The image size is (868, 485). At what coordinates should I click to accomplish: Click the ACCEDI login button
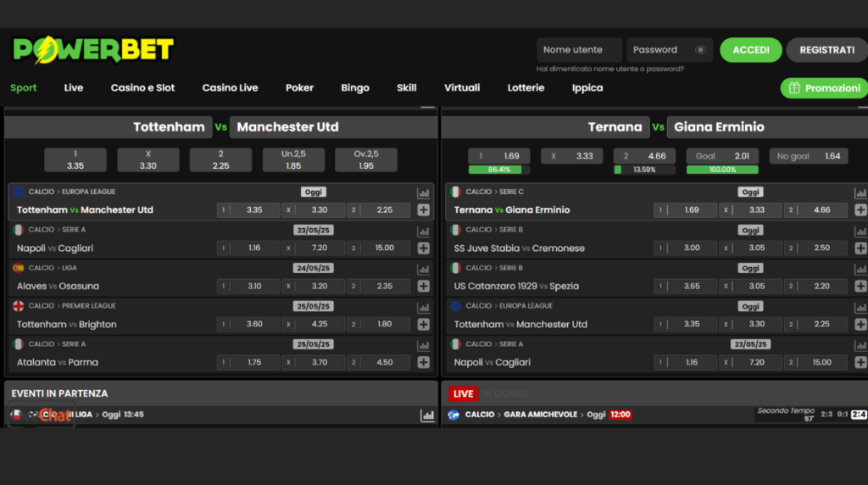(x=750, y=50)
